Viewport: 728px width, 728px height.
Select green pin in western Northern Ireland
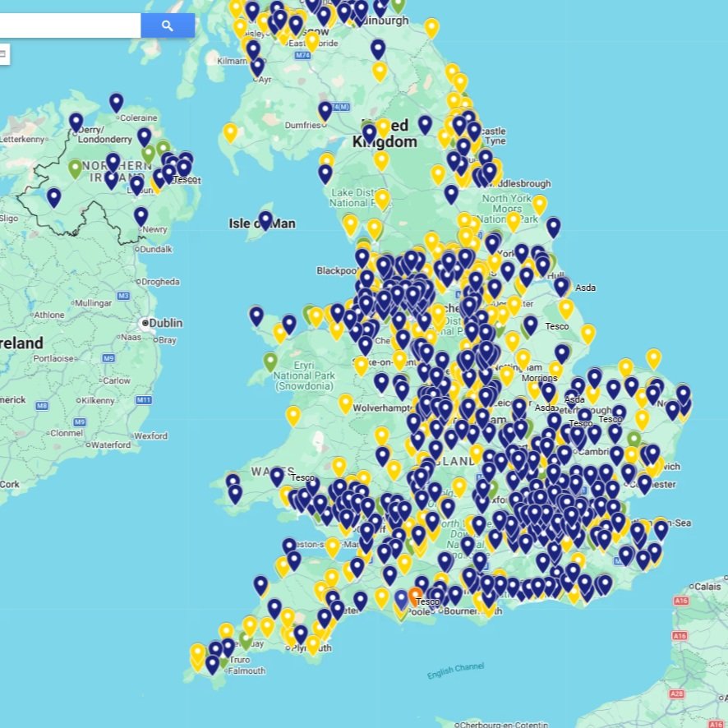point(76,169)
